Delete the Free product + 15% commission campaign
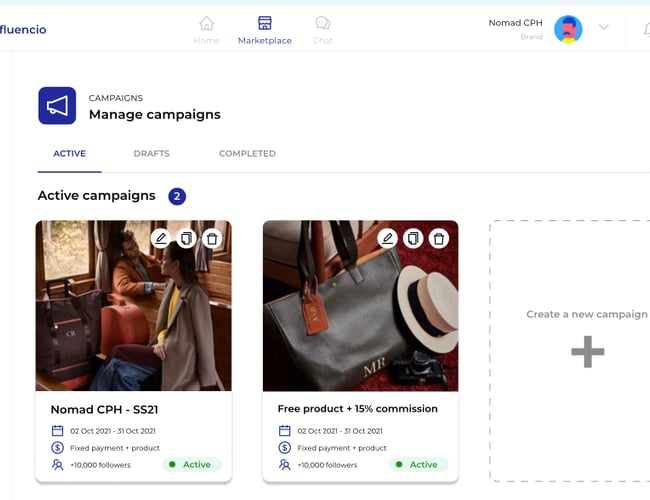Image resolution: width=650 pixels, height=500 pixels. coord(439,238)
